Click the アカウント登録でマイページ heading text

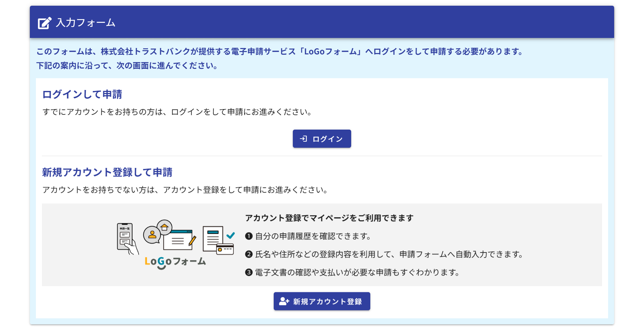[329, 218]
